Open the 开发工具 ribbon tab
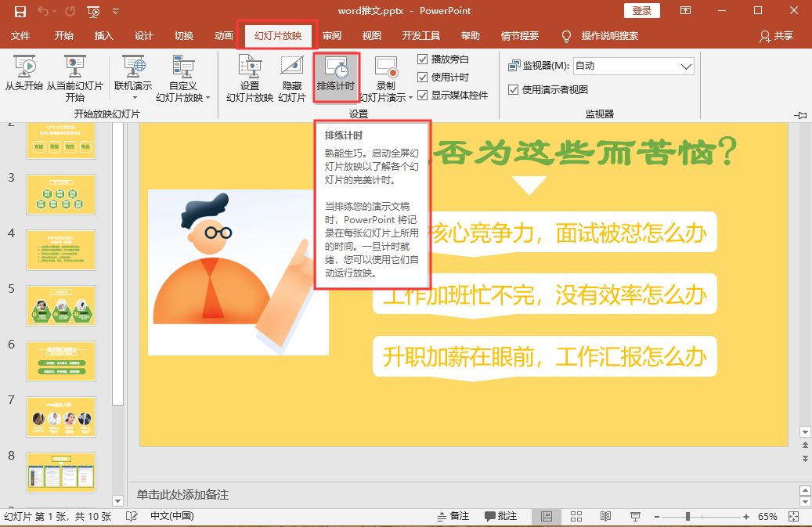The width and height of the screenshot is (812, 527). click(x=420, y=34)
